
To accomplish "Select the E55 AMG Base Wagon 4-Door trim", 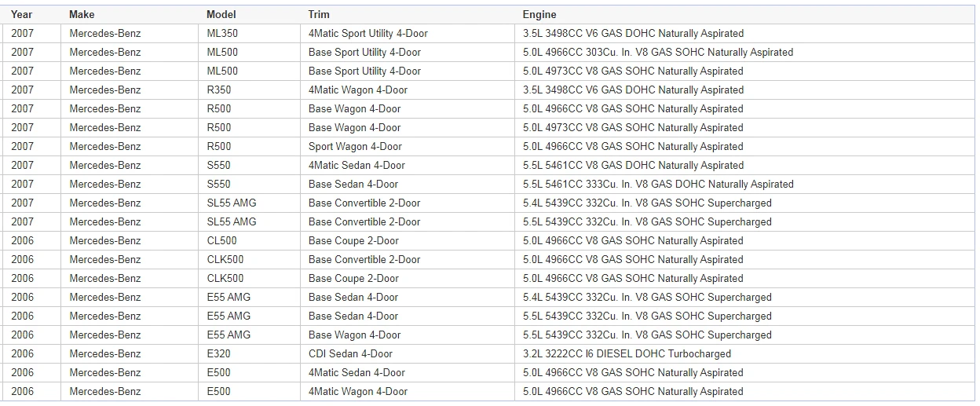I will point(354,335).
